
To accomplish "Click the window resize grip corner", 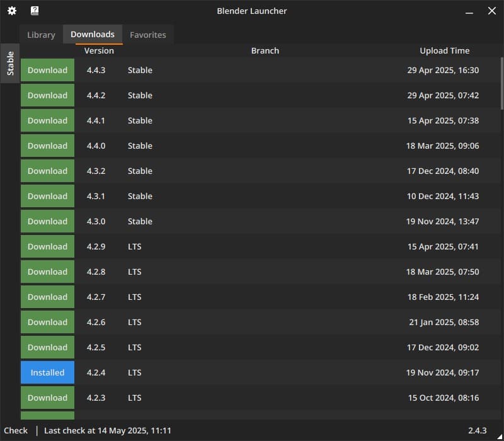I will [500, 437].
